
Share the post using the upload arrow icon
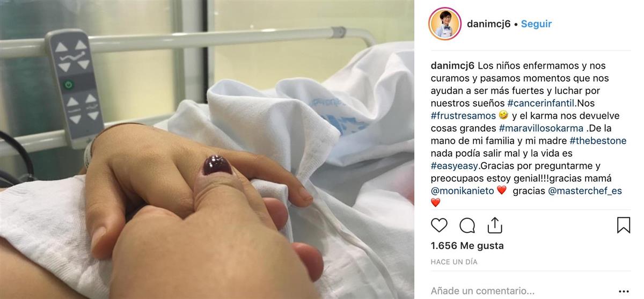coord(494,225)
